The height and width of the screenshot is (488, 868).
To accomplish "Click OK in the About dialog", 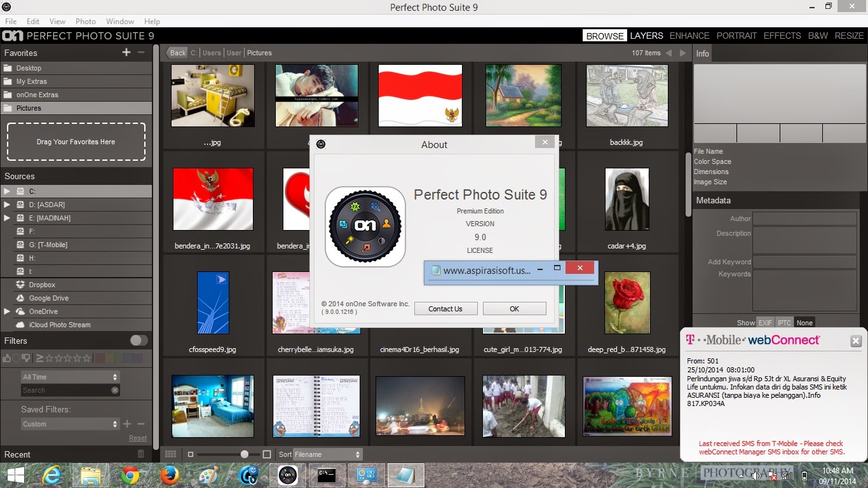I will click(514, 309).
